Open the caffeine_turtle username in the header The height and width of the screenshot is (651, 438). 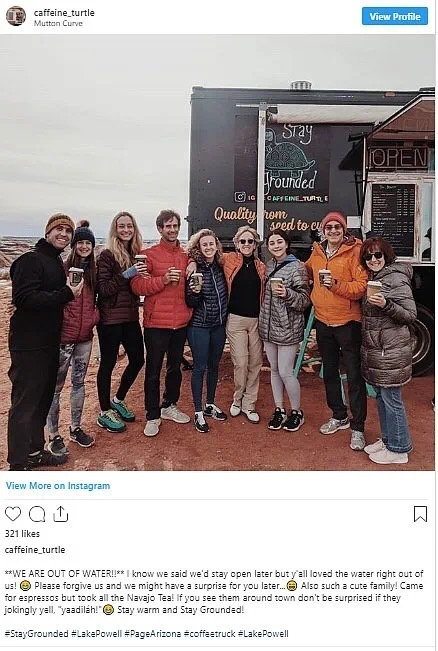(64, 13)
